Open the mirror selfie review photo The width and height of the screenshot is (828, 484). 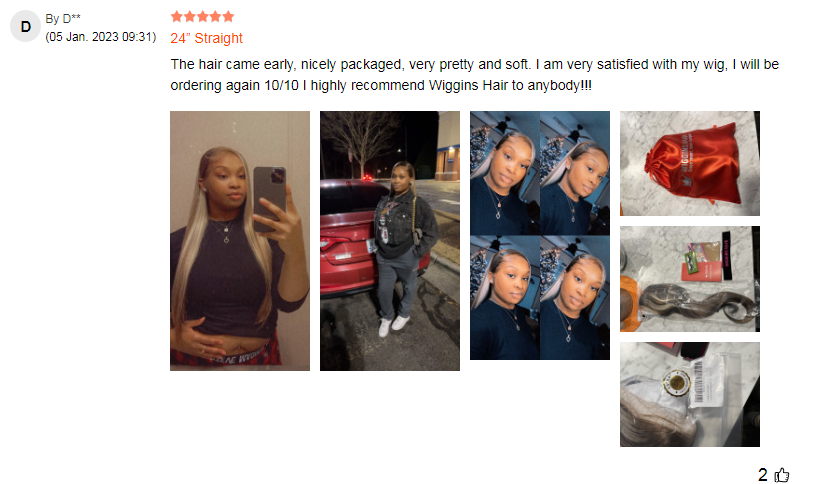tap(240, 241)
